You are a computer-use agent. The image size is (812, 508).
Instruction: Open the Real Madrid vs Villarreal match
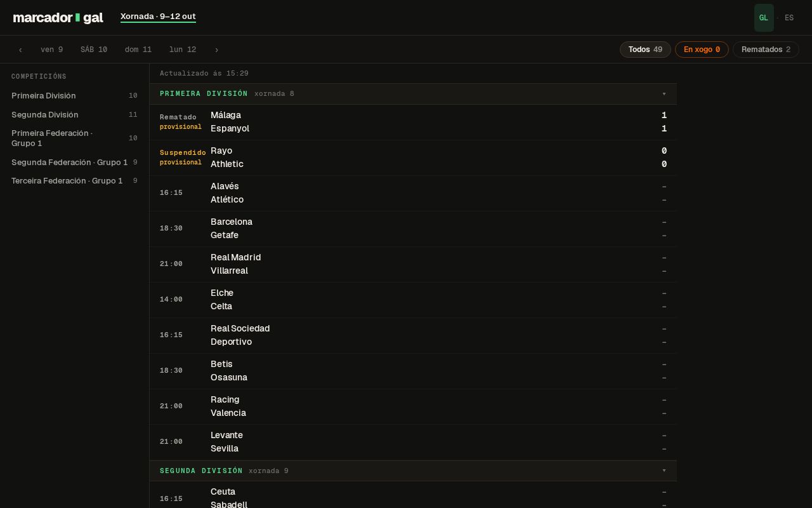click(x=413, y=264)
